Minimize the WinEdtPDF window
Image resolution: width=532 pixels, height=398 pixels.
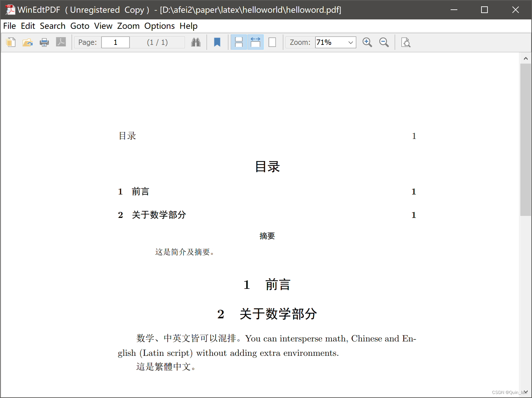tap(454, 10)
